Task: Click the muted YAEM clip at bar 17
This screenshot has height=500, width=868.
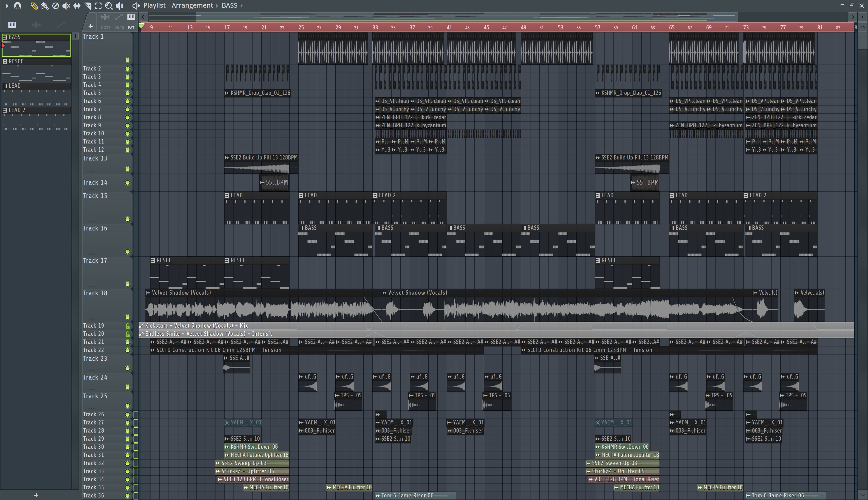Action: point(243,422)
